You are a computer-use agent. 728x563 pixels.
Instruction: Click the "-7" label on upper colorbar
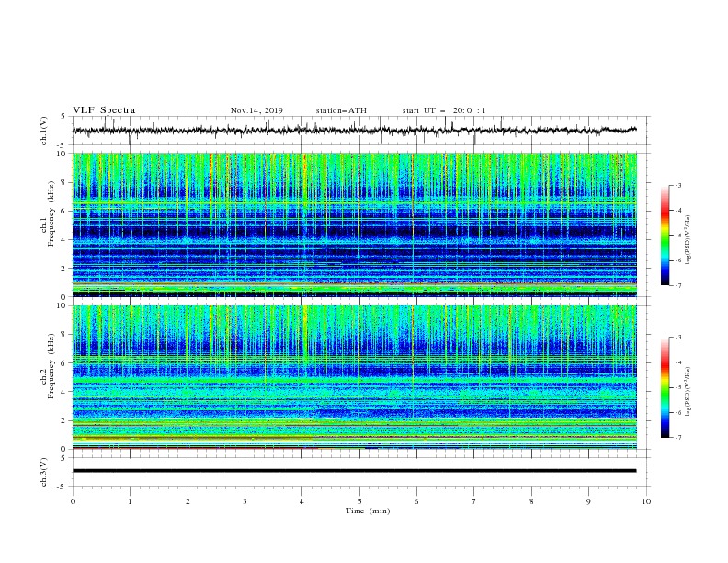678,286
